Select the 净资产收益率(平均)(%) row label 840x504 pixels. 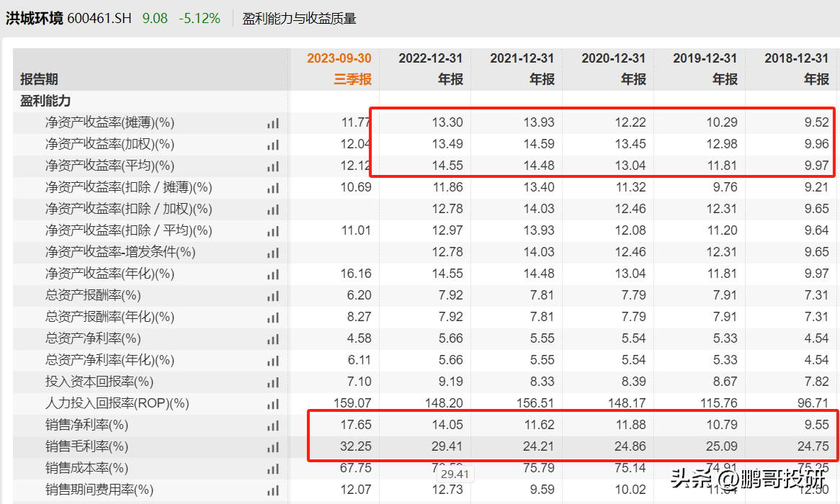[110, 166]
